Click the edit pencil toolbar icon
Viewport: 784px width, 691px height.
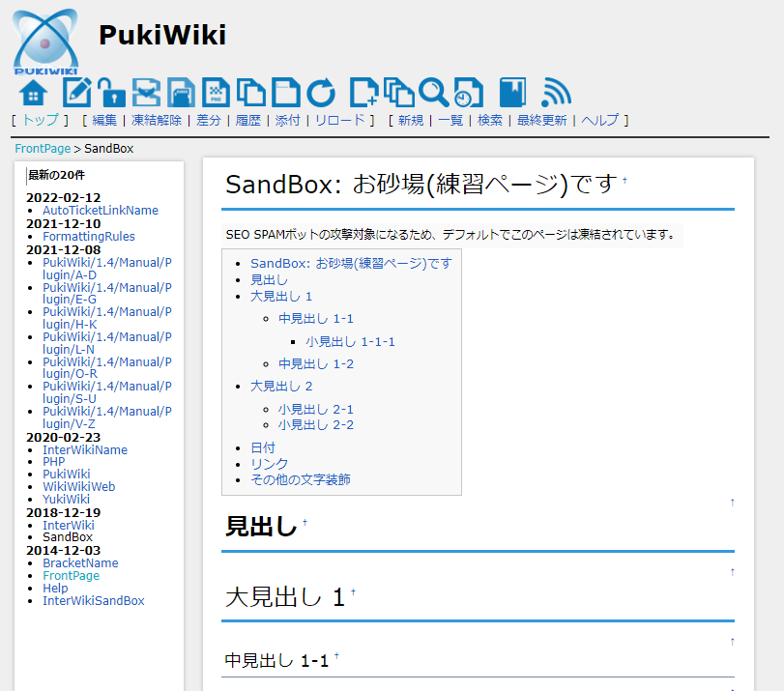pos(76,93)
